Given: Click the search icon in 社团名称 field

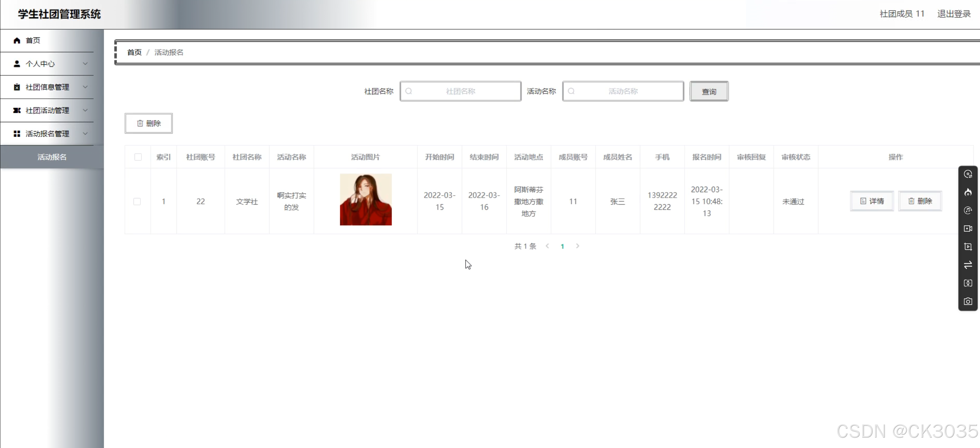Looking at the screenshot, I should pos(409,91).
